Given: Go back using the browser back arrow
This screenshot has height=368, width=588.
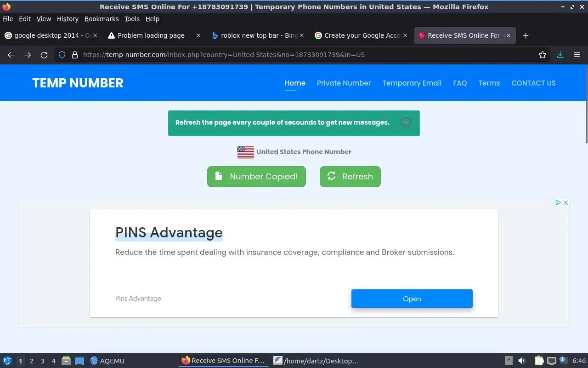Looking at the screenshot, I should tap(11, 55).
